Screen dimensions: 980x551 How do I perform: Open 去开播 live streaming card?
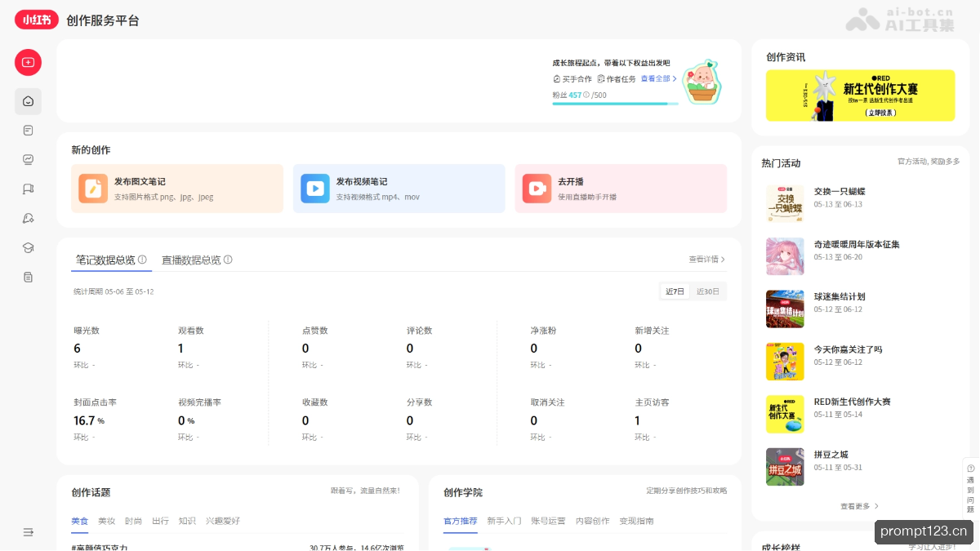tap(621, 189)
